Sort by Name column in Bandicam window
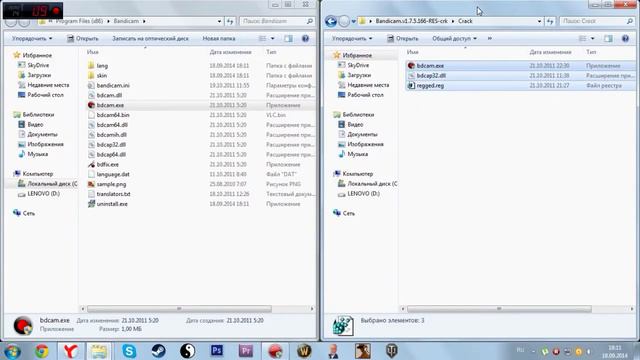Viewport: 640px width, 360px height. coord(93,52)
